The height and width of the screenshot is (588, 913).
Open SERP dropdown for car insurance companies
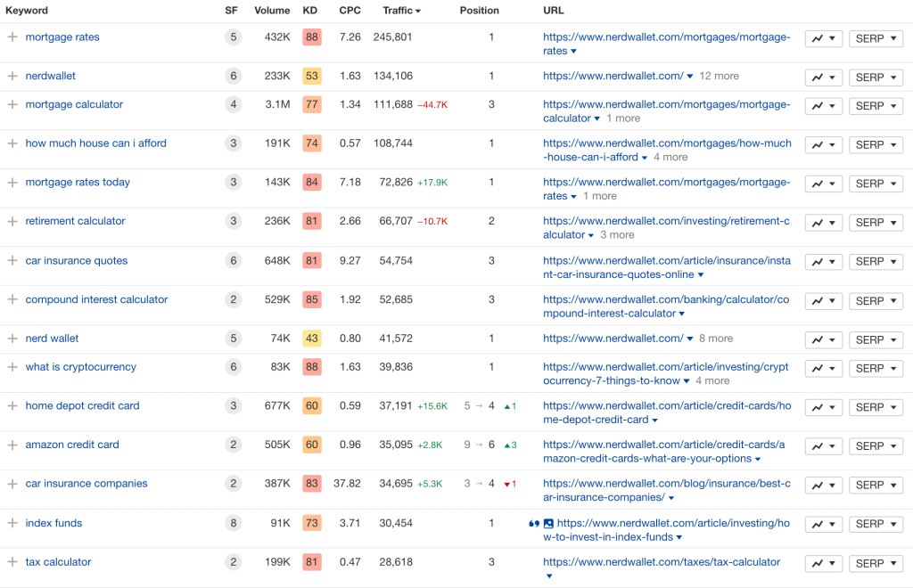point(876,485)
